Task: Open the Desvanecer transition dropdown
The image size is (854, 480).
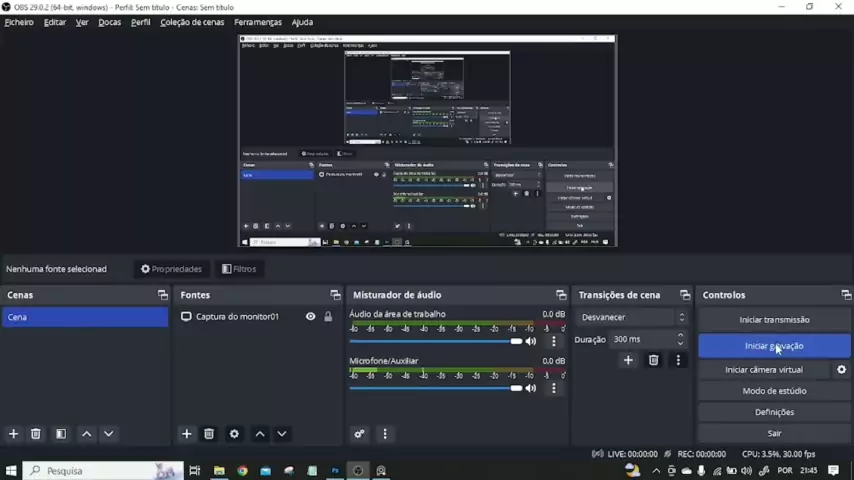Action: [633, 317]
